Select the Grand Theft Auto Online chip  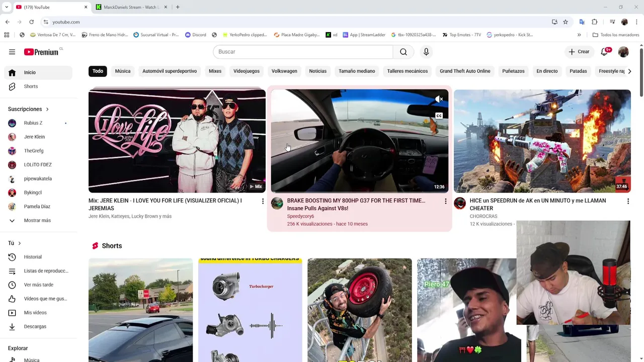click(465, 71)
